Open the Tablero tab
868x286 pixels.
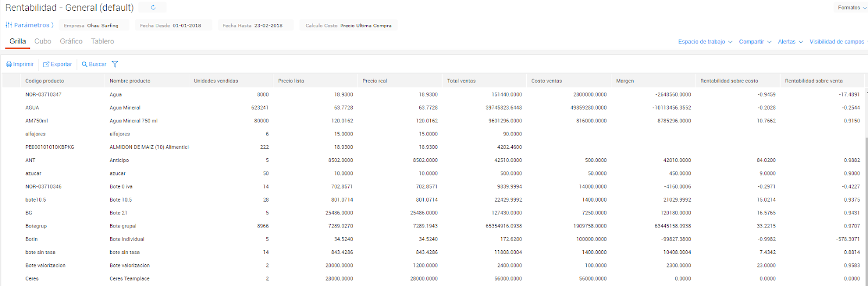[x=103, y=41]
